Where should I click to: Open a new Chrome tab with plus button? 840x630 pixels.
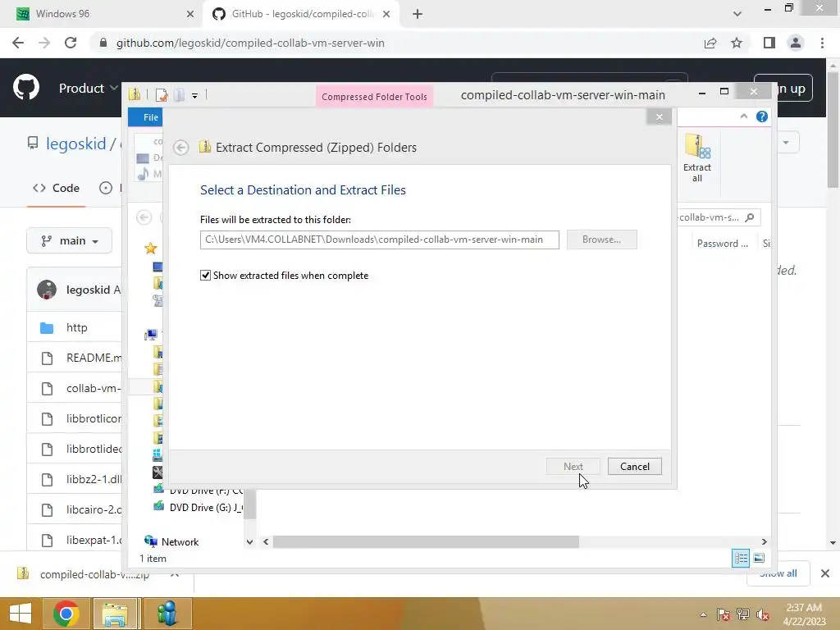click(418, 15)
